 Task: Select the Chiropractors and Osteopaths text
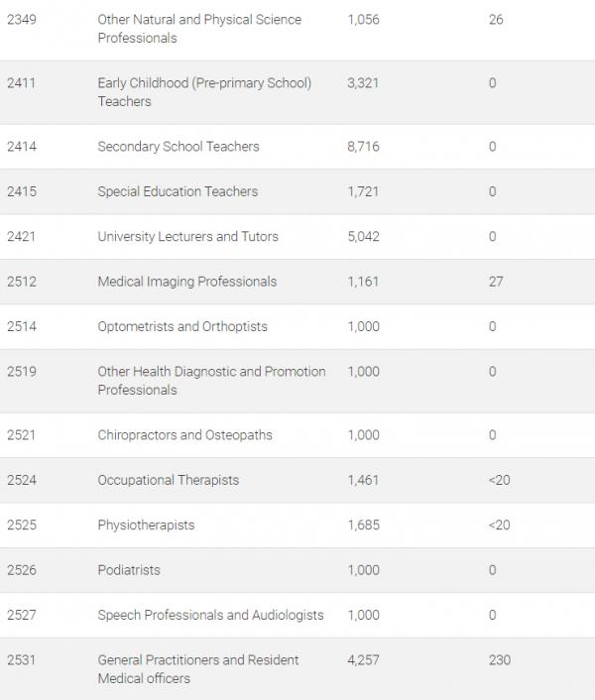(184, 435)
